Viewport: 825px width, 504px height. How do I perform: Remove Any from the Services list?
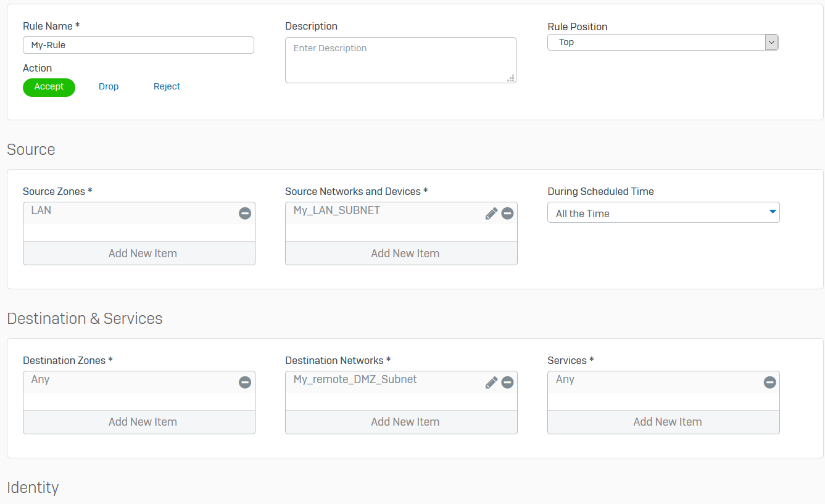[769, 382]
